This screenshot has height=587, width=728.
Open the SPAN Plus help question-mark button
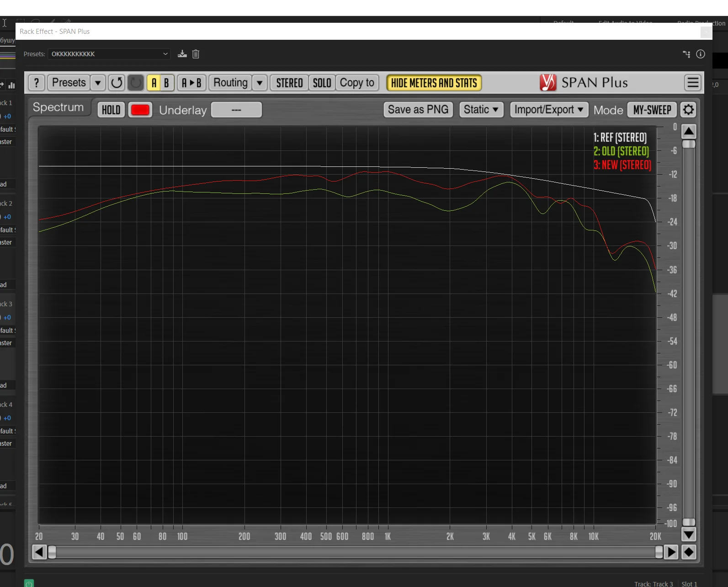click(x=37, y=83)
